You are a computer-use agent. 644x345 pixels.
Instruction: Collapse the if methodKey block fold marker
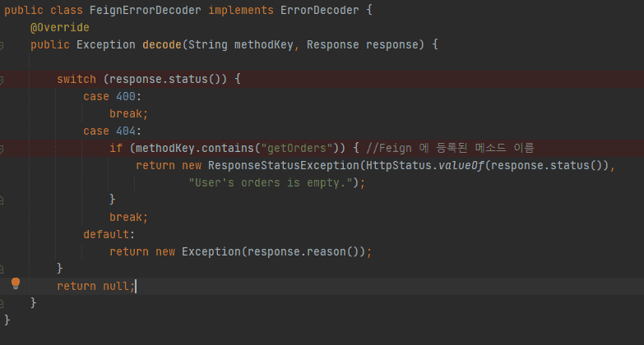tap(2, 148)
